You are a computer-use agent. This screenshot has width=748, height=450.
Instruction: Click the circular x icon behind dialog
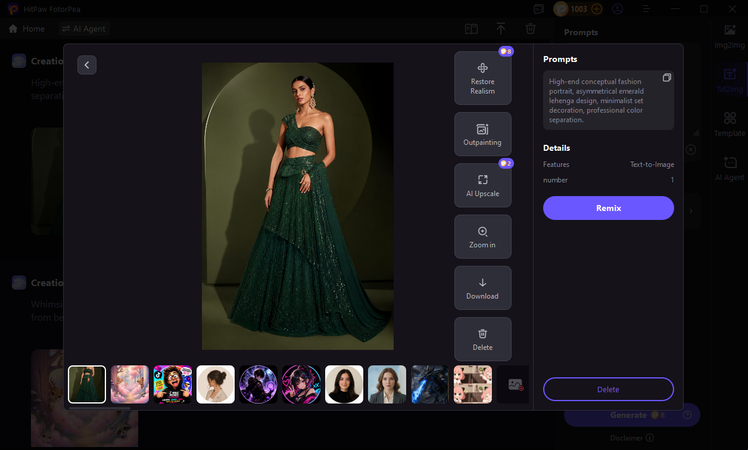click(691, 150)
